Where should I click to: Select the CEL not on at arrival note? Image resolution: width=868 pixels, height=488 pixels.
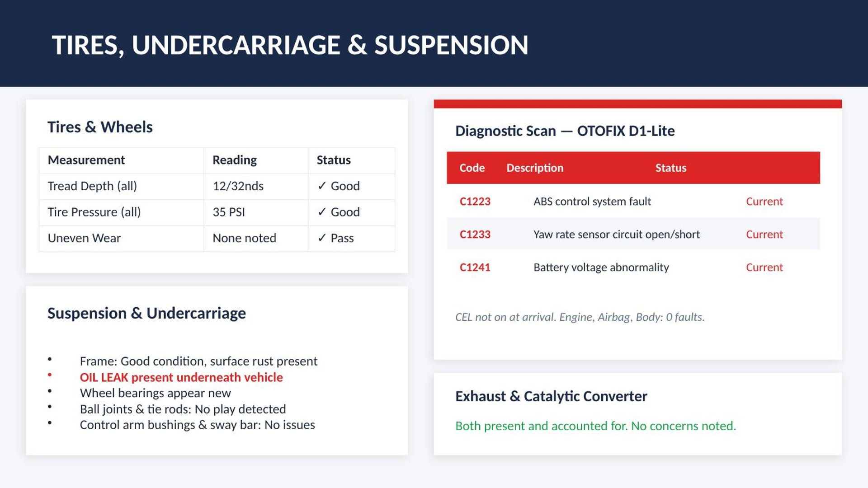[580, 317]
